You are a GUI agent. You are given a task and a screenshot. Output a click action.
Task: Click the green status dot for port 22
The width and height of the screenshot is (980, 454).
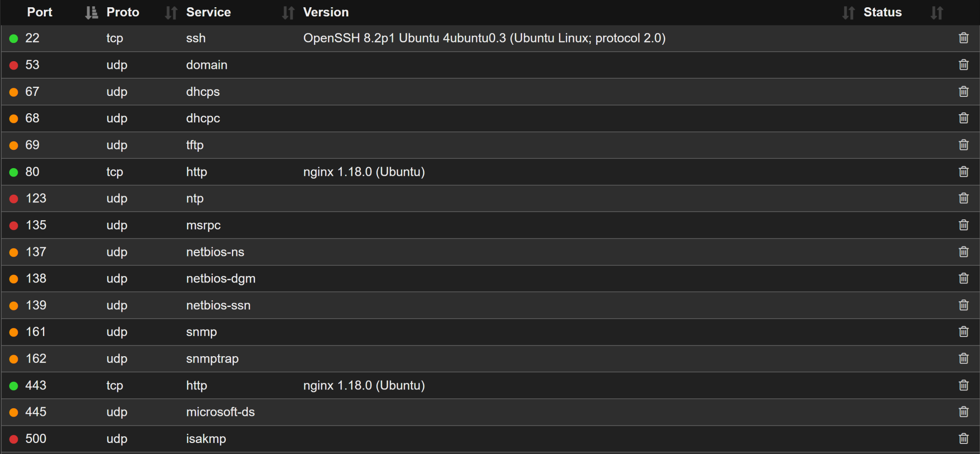click(14, 39)
